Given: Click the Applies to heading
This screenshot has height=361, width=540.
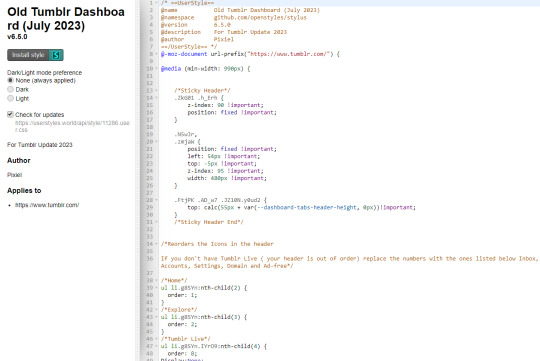Looking at the screenshot, I should click(x=24, y=190).
